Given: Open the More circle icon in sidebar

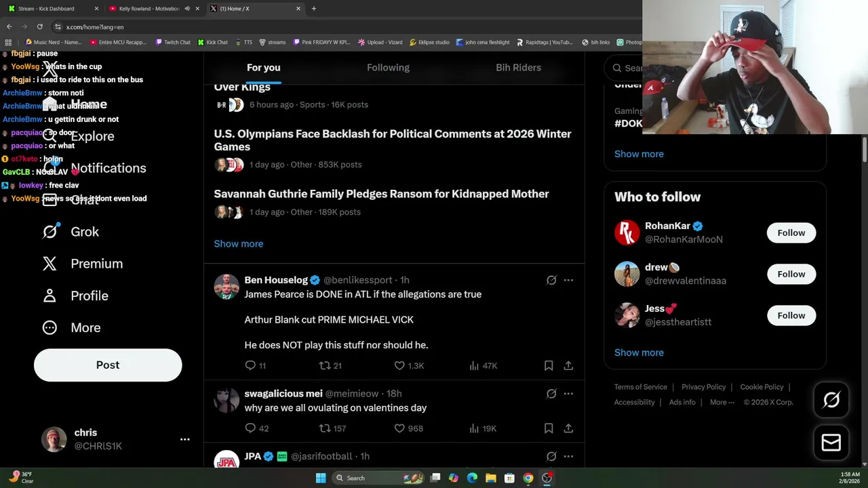Looking at the screenshot, I should [x=50, y=327].
